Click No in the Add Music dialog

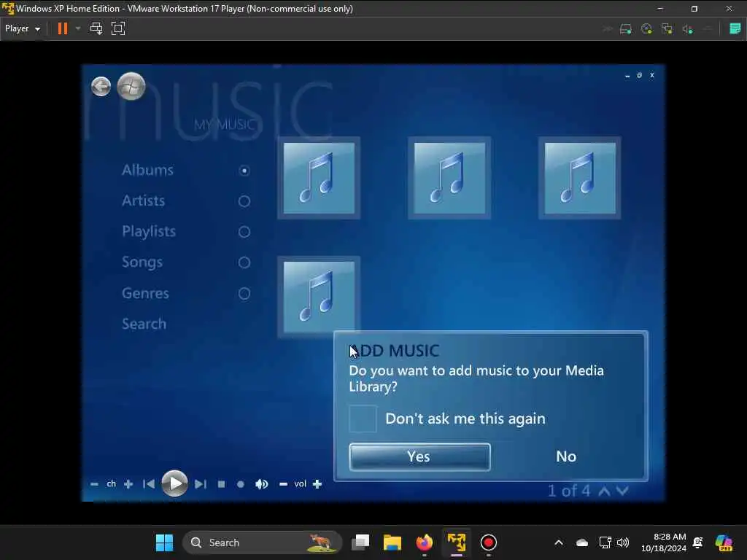(x=566, y=456)
